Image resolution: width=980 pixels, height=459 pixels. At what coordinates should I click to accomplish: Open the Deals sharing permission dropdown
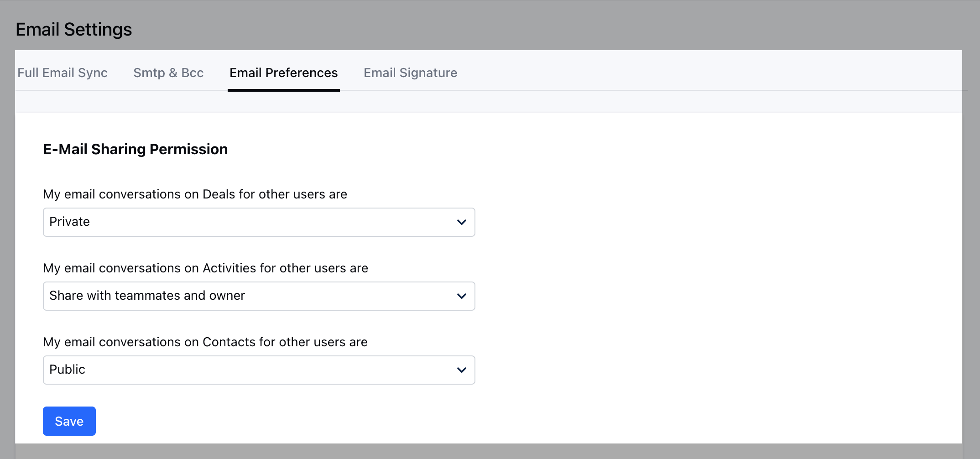pyautogui.click(x=259, y=222)
